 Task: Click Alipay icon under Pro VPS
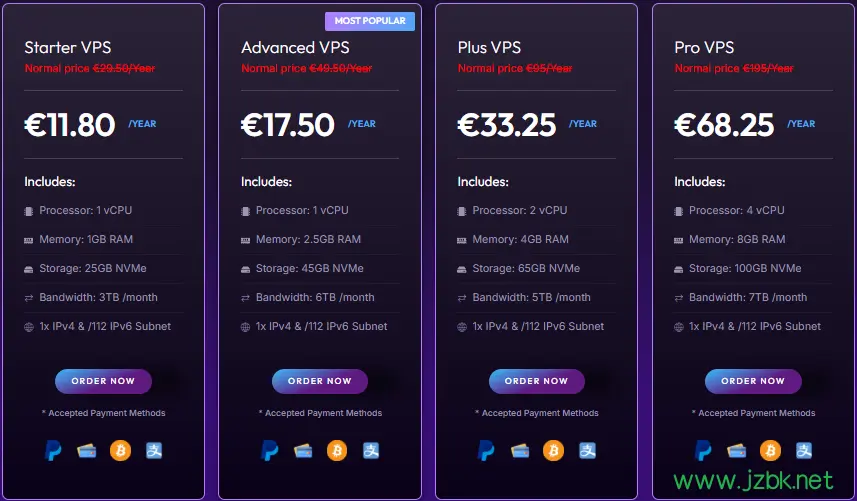(x=804, y=451)
